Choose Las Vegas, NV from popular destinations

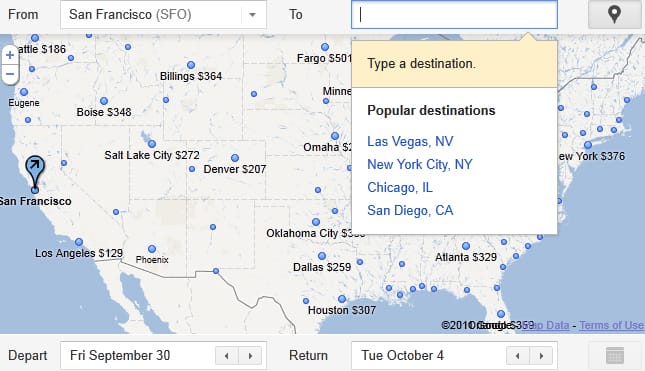pyautogui.click(x=410, y=141)
